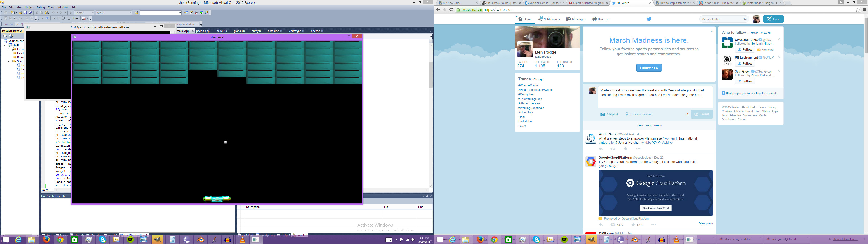This screenshot has height=244, width=868.
Task: Click the Follow now button
Action: coord(649,68)
